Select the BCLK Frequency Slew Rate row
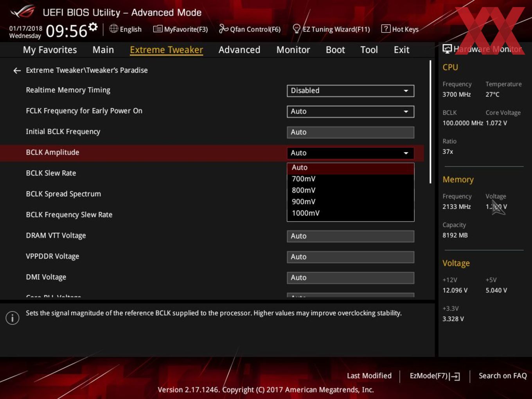This screenshot has width=532, height=399. 69,214
